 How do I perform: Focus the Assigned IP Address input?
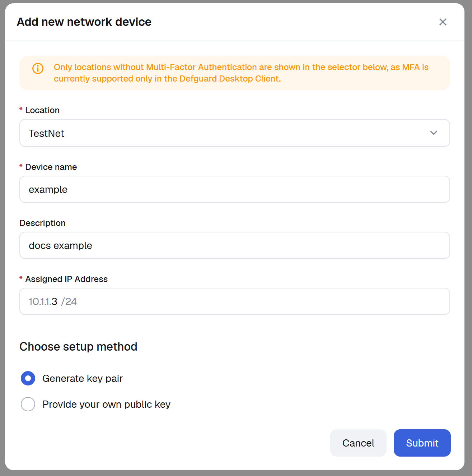[235, 301]
